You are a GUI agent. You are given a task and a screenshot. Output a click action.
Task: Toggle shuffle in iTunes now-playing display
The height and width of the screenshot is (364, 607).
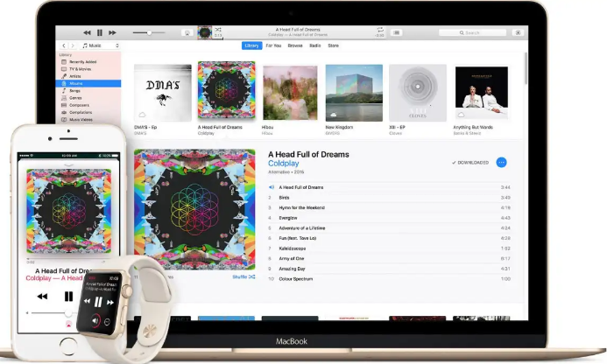218,30
